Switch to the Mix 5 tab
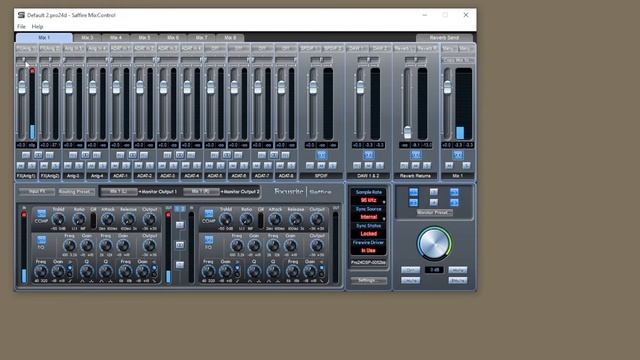640x360 pixels. click(144, 38)
